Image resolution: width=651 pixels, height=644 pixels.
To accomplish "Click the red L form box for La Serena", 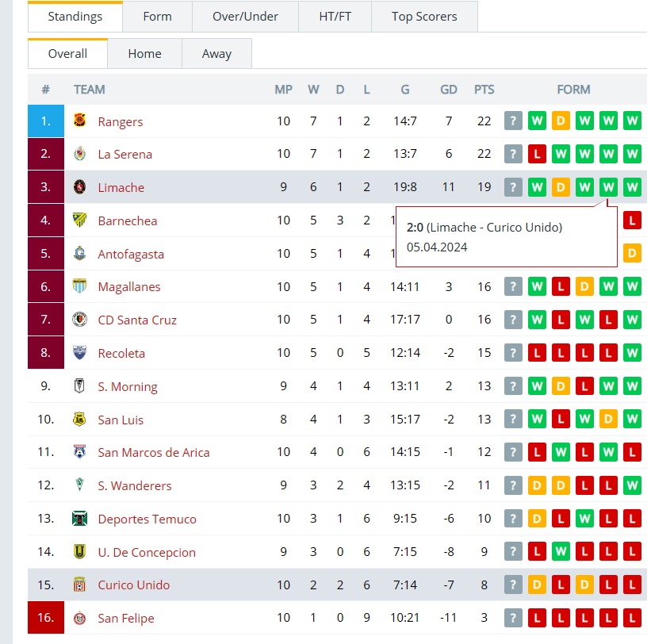I will click(x=537, y=154).
